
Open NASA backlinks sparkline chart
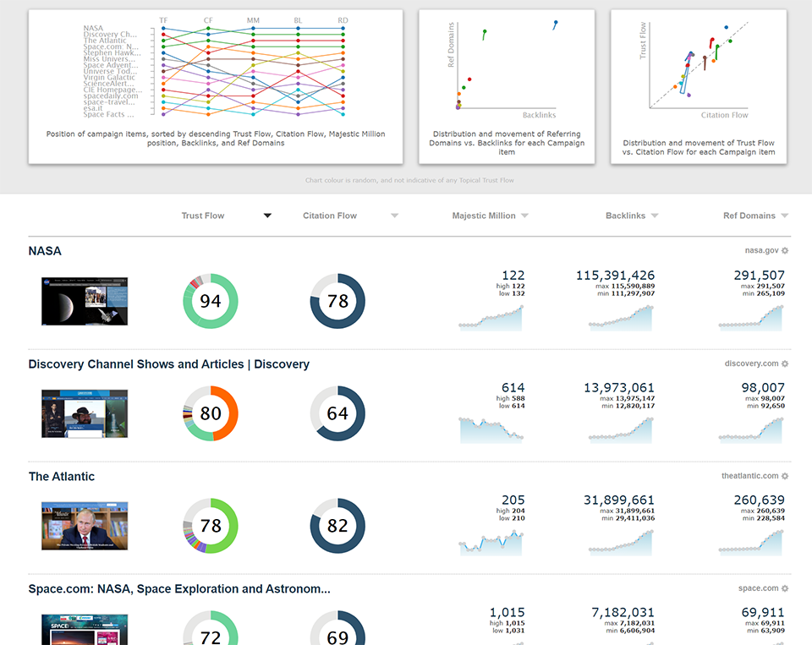point(621,317)
